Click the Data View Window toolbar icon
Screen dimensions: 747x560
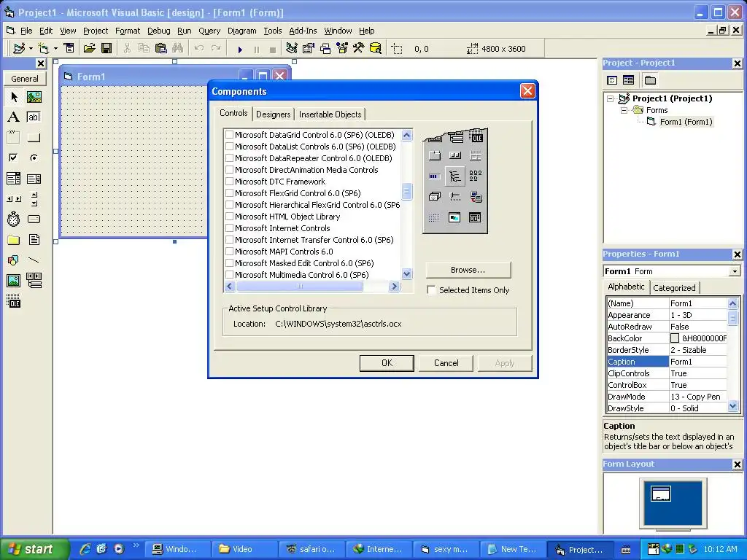click(x=376, y=49)
